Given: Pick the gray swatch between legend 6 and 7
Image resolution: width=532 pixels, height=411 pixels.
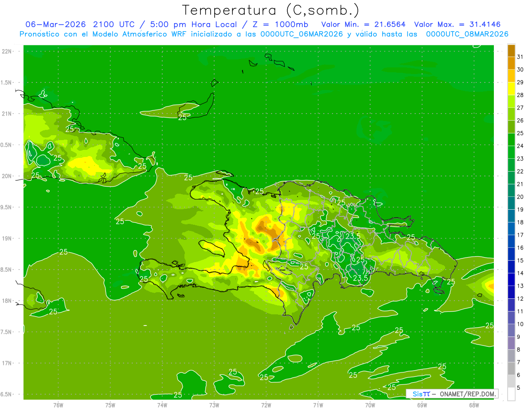Looking at the screenshot, I should 511,368.
